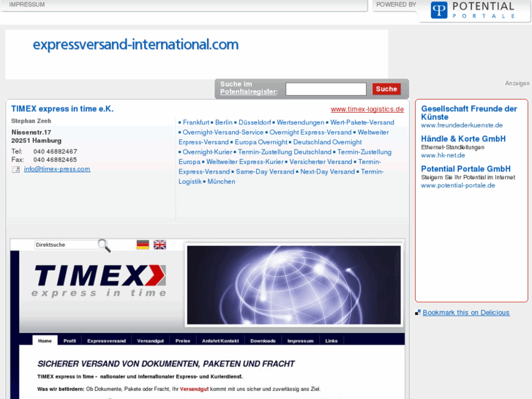This screenshot has width=532, height=399.
Task: Click the Weltweiter Express-Kurier link
Action: click(245, 162)
